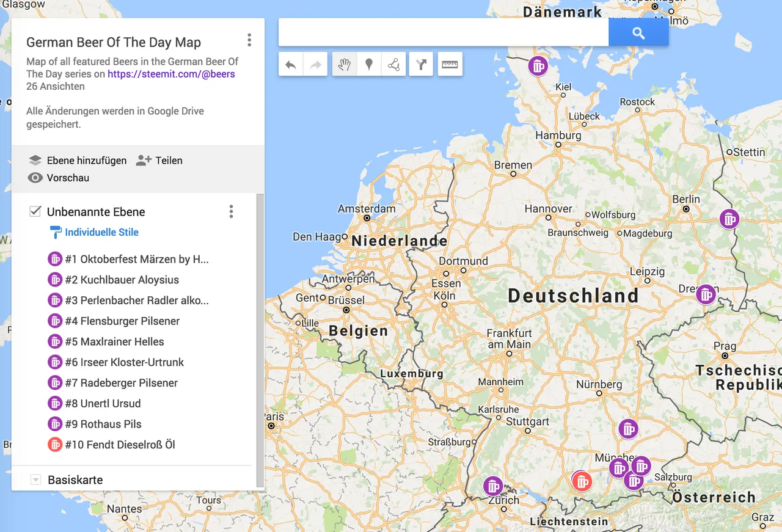Open the map title three-dot menu
Screen dimensions: 782x532
point(249,40)
